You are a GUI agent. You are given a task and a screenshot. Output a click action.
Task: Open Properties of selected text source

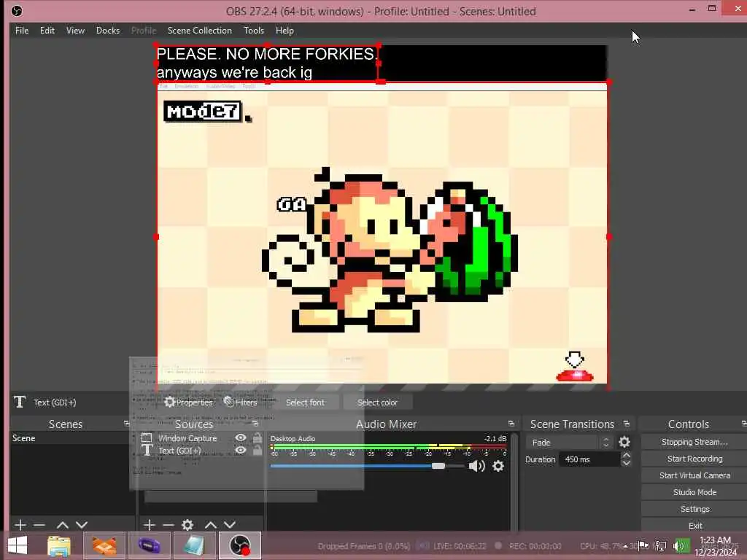[x=189, y=402]
